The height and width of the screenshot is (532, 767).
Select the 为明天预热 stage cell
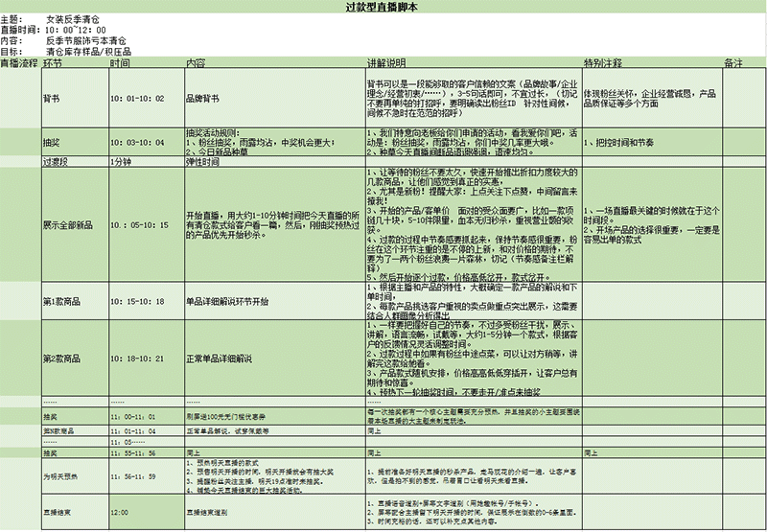click(61, 476)
